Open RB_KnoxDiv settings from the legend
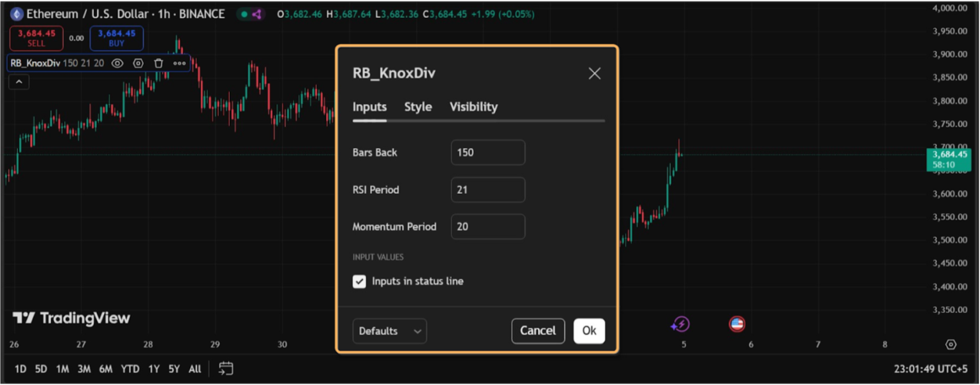 (138, 63)
